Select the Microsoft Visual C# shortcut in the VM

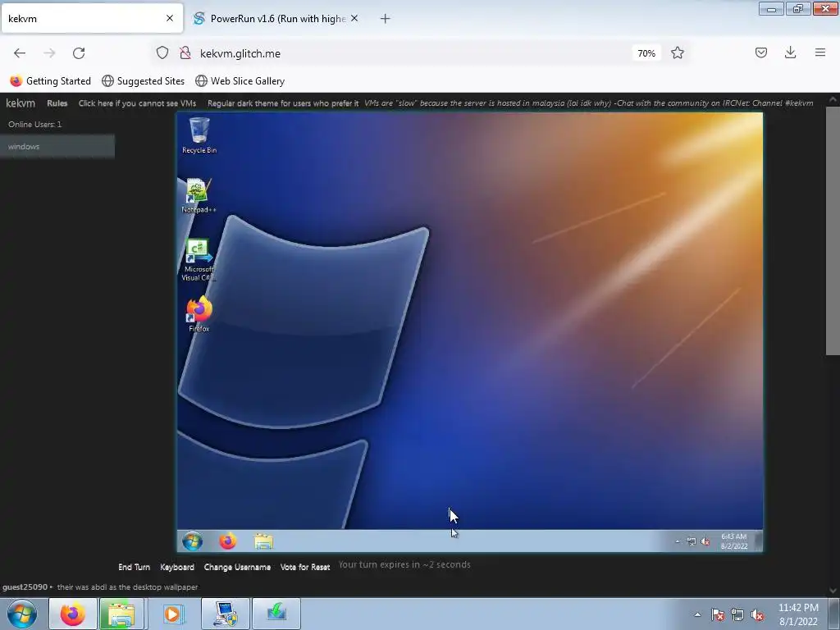tap(199, 260)
